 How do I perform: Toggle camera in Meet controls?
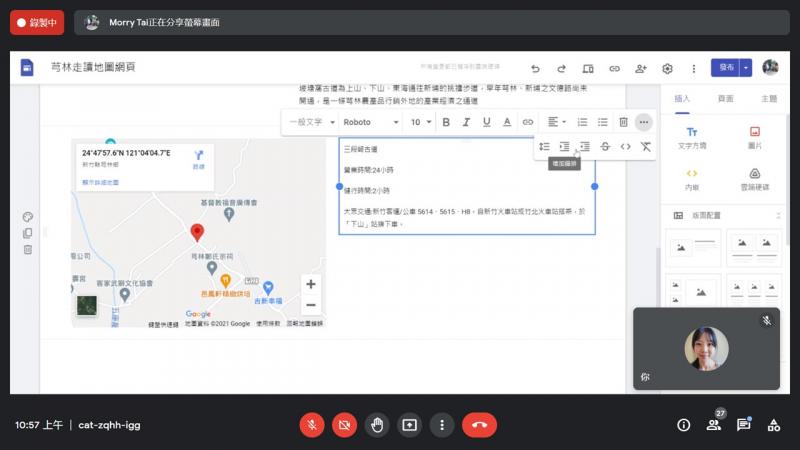point(344,425)
